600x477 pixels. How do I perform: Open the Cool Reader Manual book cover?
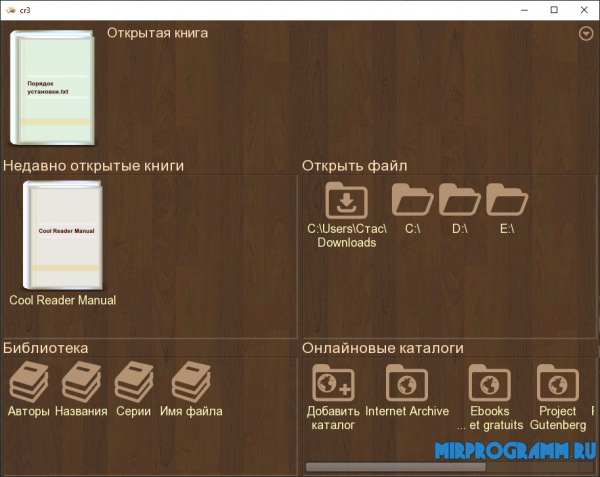[x=63, y=235]
